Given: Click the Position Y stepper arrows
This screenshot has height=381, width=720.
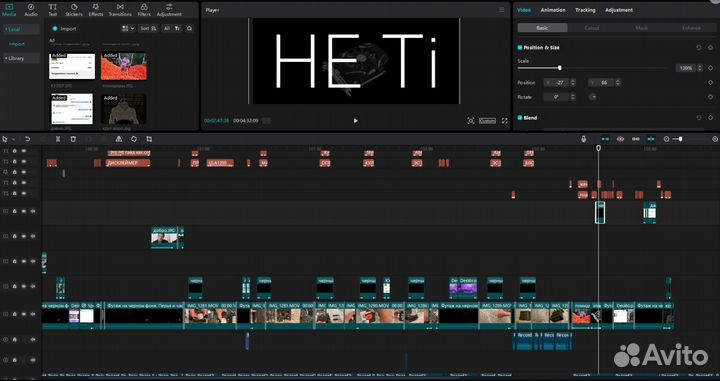Looking at the screenshot, I should (x=618, y=83).
